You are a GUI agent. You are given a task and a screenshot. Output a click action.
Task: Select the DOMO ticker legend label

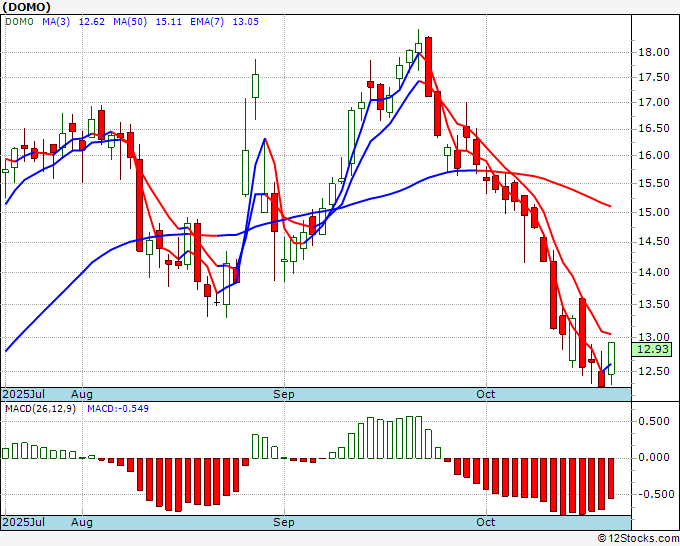(20, 21)
